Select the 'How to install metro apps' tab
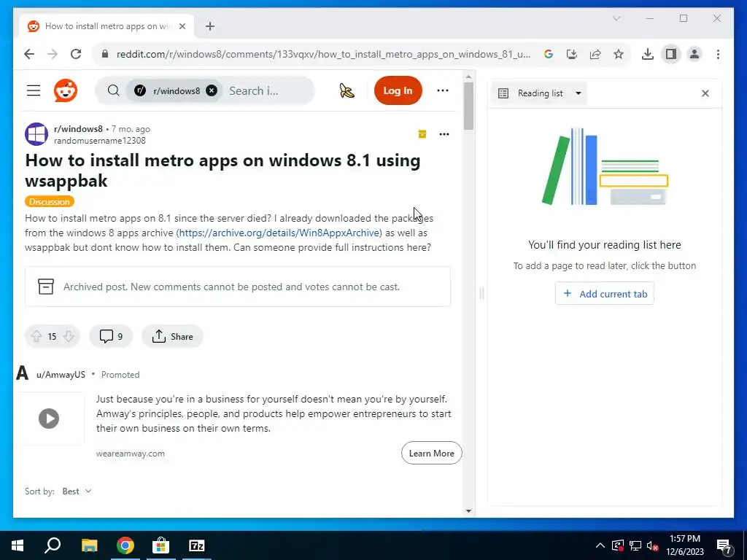This screenshot has width=747, height=560. coord(107,26)
